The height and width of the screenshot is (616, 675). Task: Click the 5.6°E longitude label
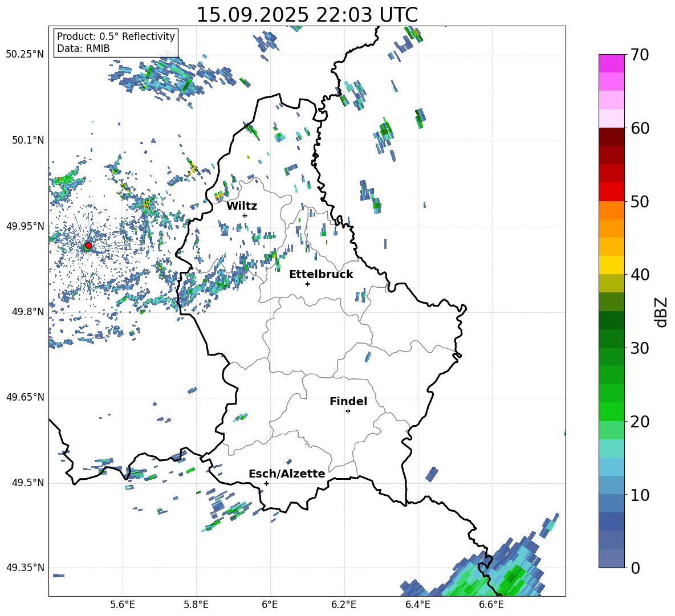pyautogui.click(x=123, y=605)
